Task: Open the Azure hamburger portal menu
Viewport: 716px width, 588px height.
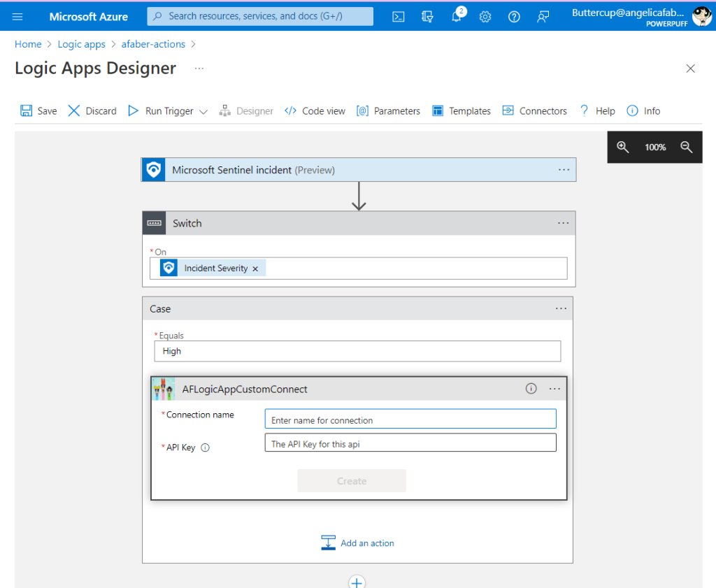Action: point(17,17)
